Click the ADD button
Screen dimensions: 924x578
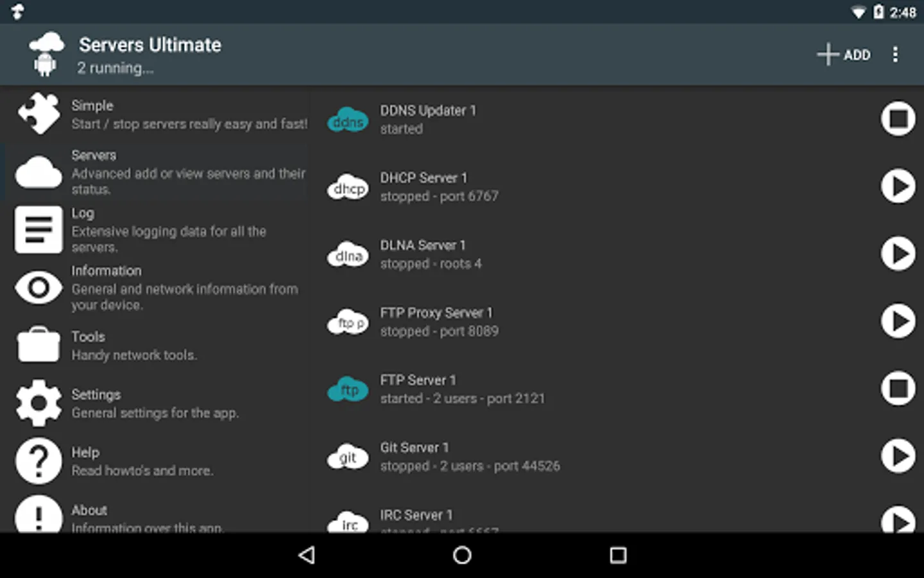click(x=844, y=55)
